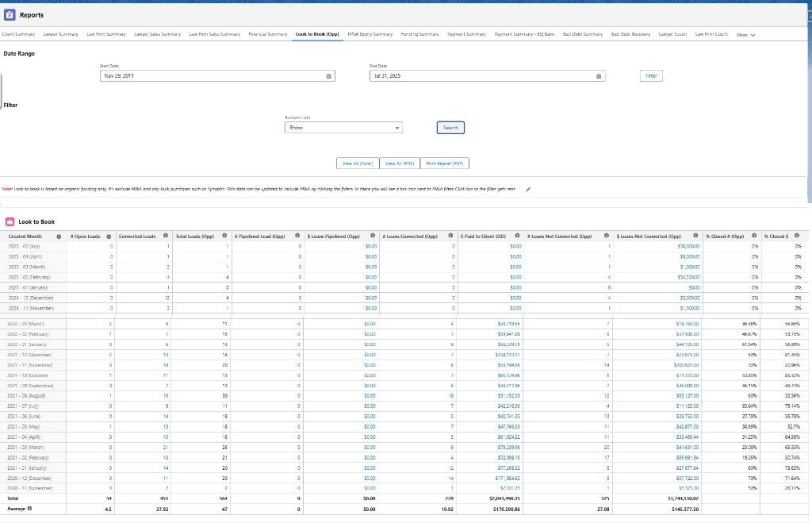Click View All (PDF) button
812x523 pixels.
coord(400,163)
